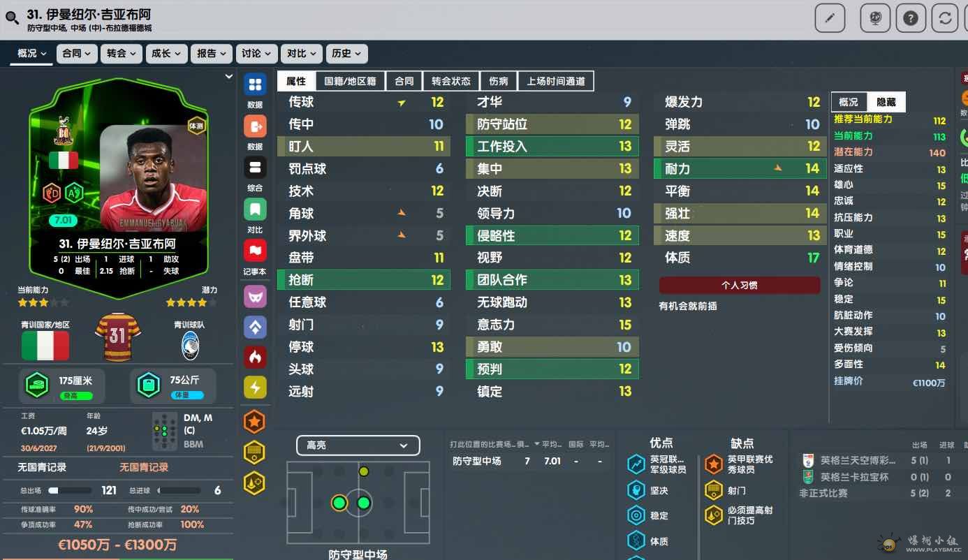Click the Atalanta youth club badge
968x560 pixels.
[190, 346]
